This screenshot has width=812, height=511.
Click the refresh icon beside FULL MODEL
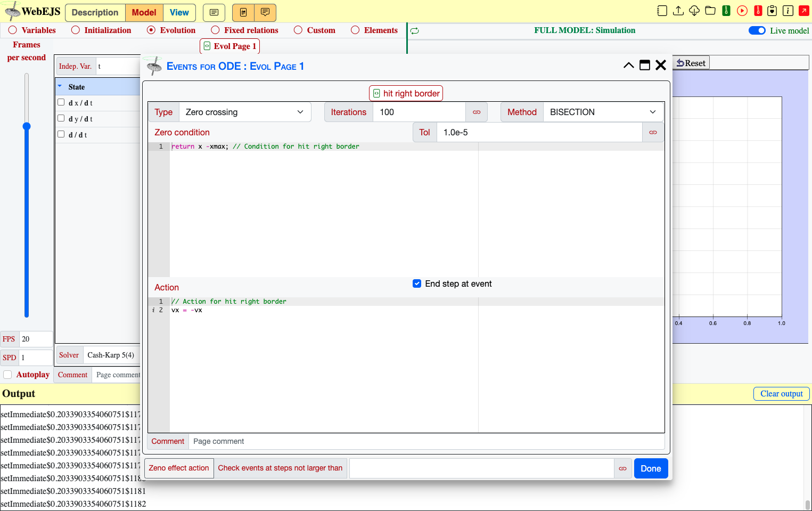(414, 31)
